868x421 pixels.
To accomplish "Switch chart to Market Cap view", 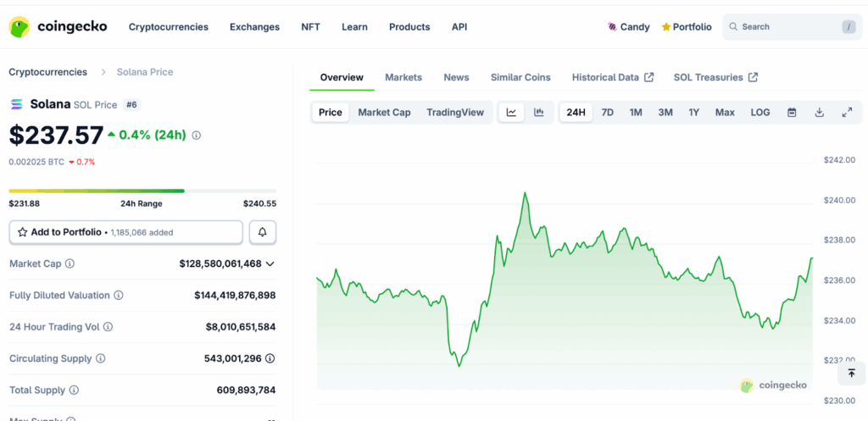I will click(x=384, y=113).
